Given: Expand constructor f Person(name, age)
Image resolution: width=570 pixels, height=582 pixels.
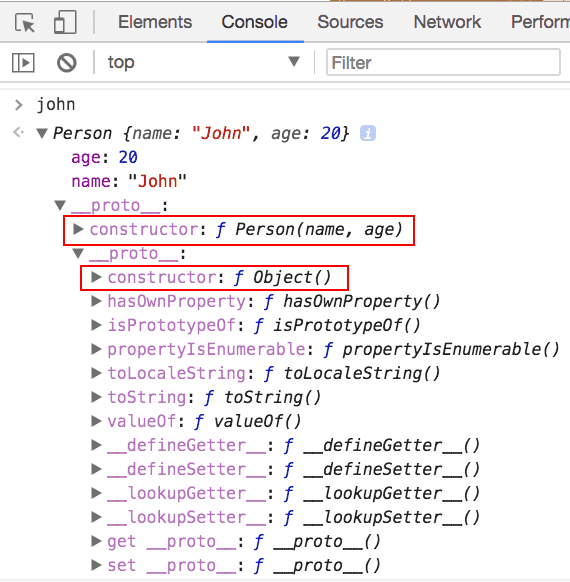Looking at the screenshot, I should [x=78, y=229].
